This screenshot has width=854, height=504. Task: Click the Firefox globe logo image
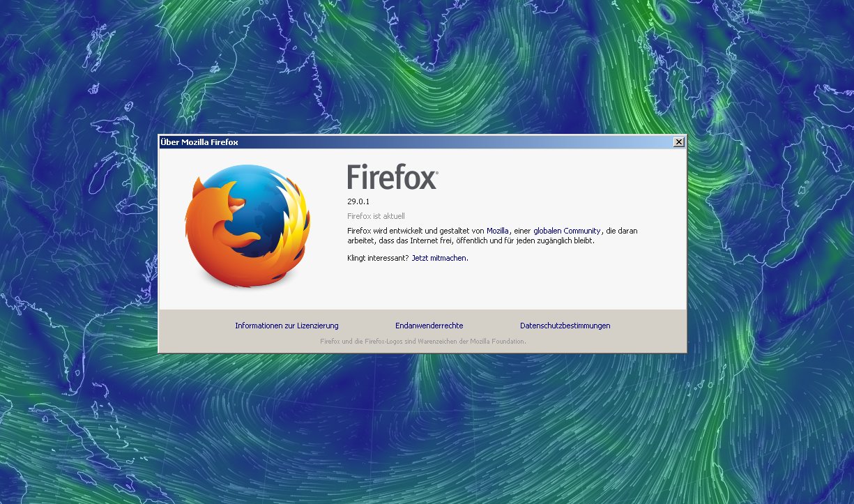tap(247, 227)
